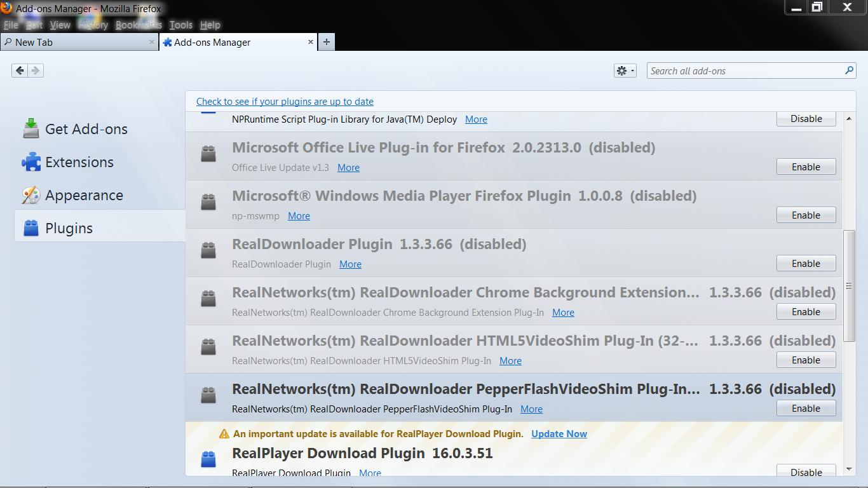Screen dimensions: 868x488
Task: Open a new tab with plus button
Action: 326,42
